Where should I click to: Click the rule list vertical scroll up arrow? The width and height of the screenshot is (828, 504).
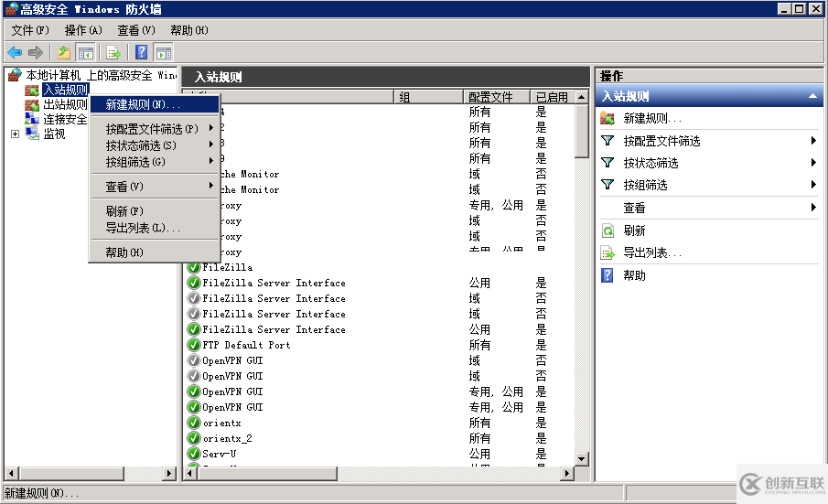[581, 97]
